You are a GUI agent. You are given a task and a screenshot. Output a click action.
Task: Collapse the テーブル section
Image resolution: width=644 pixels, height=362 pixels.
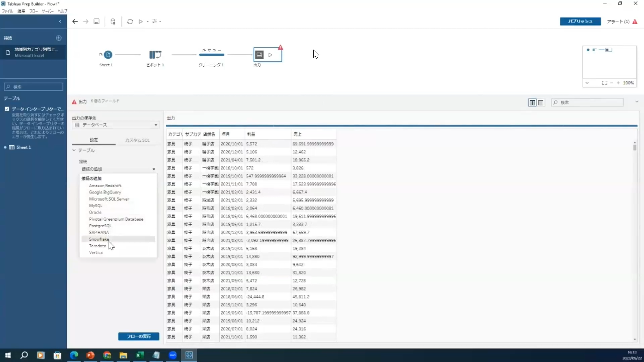tap(74, 150)
